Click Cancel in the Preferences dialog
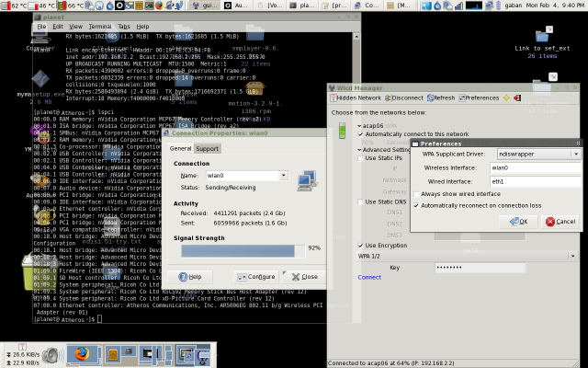Screen dimensions: 588x368 coord(560,222)
